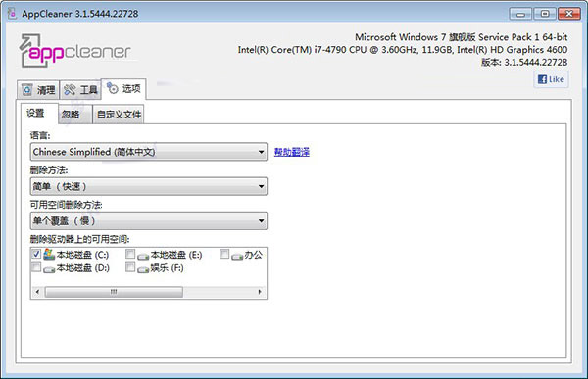Click the Facebook Like button
Viewport: 588px width, 379px height.
551,79
